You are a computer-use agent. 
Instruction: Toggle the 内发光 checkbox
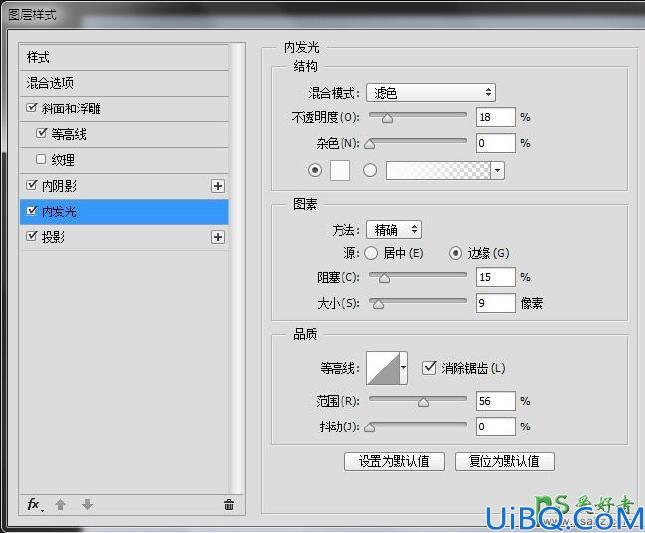tap(31, 211)
